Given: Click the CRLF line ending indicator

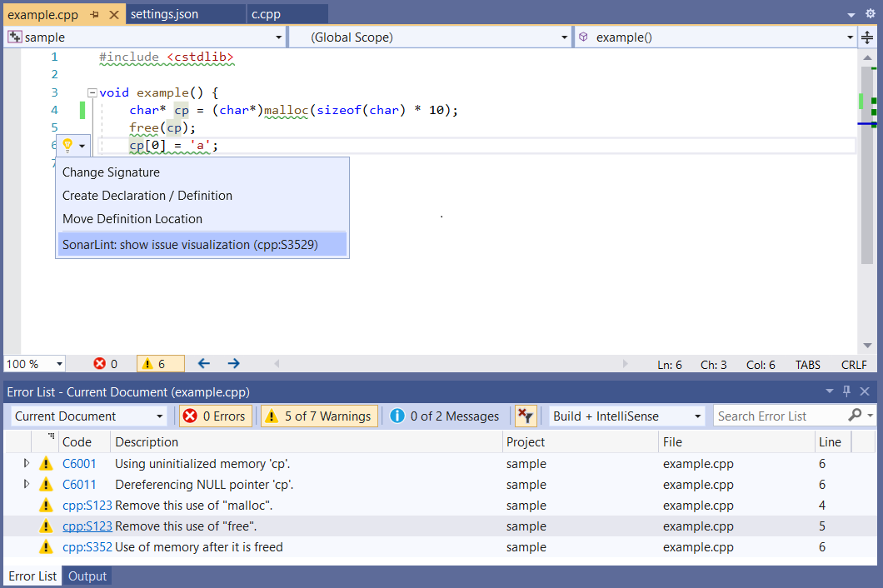Looking at the screenshot, I should tap(854, 365).
